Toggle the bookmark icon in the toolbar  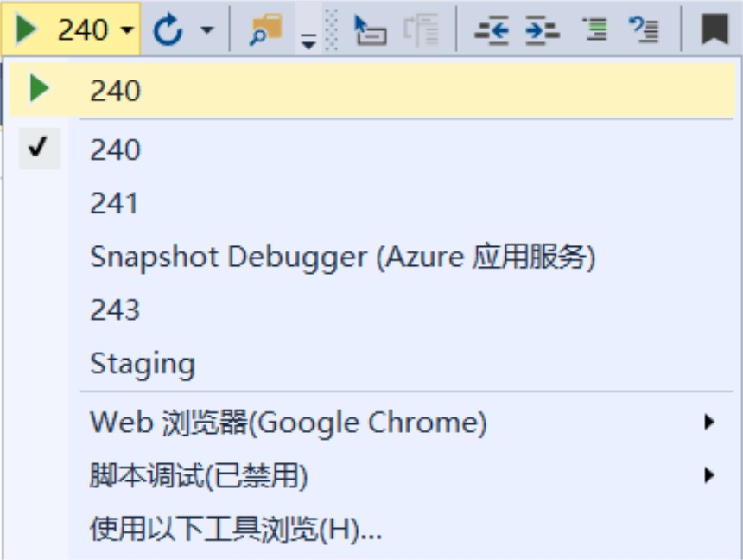coord(714,30)
